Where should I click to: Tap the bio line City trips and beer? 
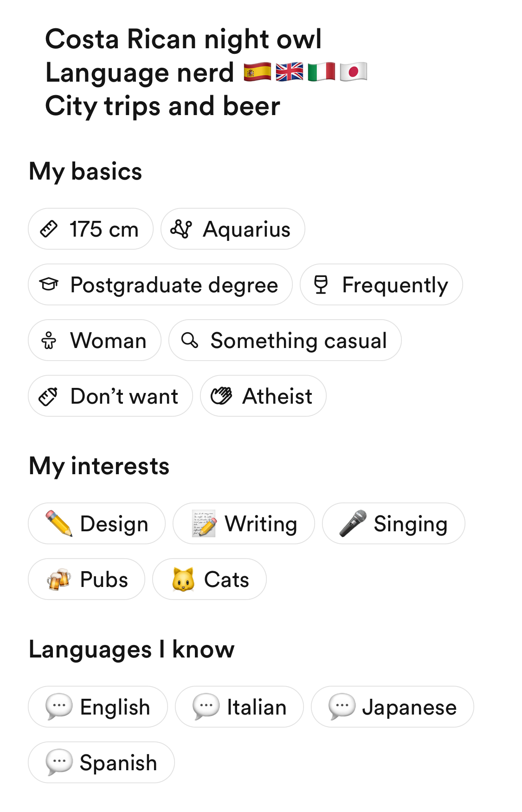163,106
